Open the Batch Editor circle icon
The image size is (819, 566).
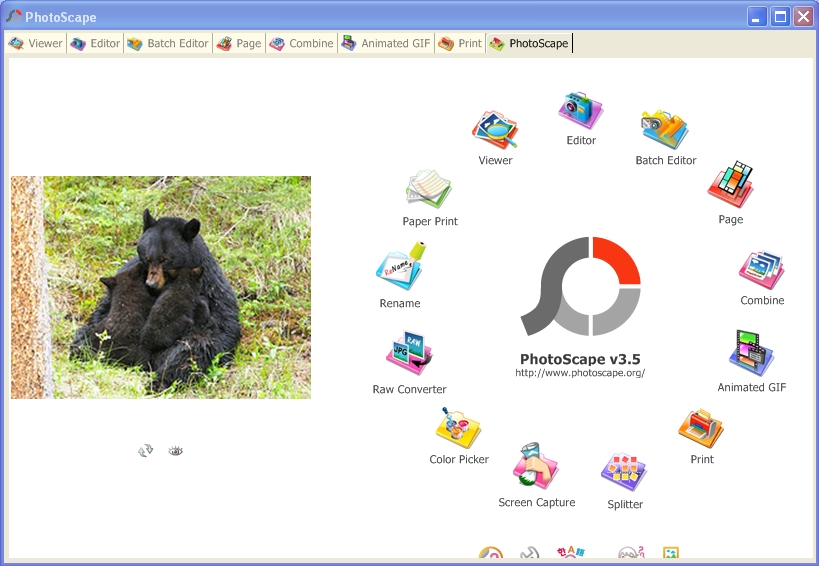pyautogui.click(x=664, y=129)
